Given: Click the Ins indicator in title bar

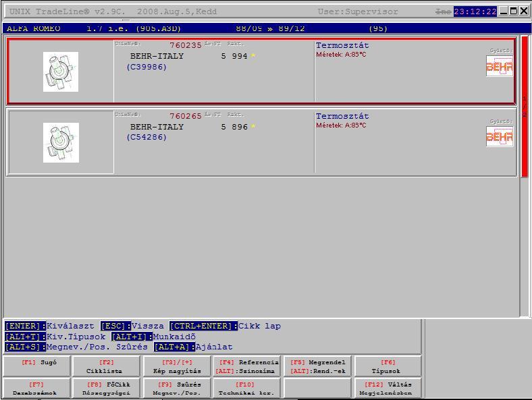Looking at the screenshot, I should (x=444, y=11).
